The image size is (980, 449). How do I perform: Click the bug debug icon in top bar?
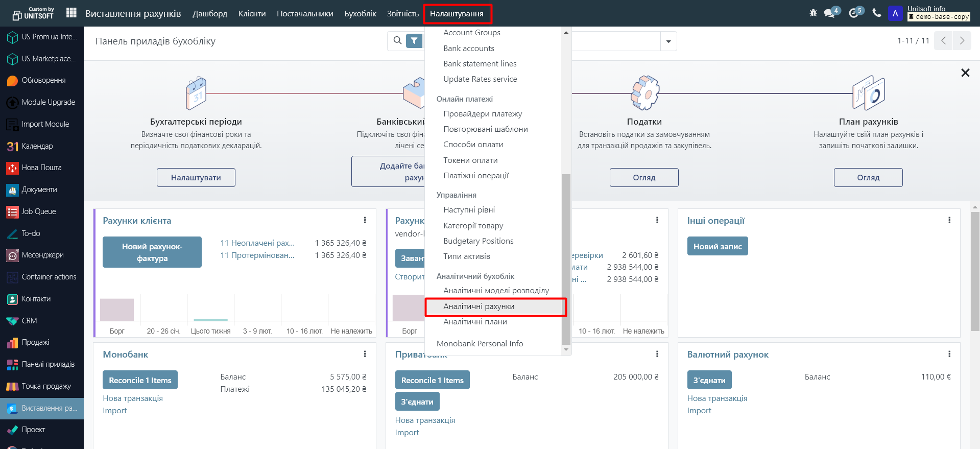click(x=813, y=13)
